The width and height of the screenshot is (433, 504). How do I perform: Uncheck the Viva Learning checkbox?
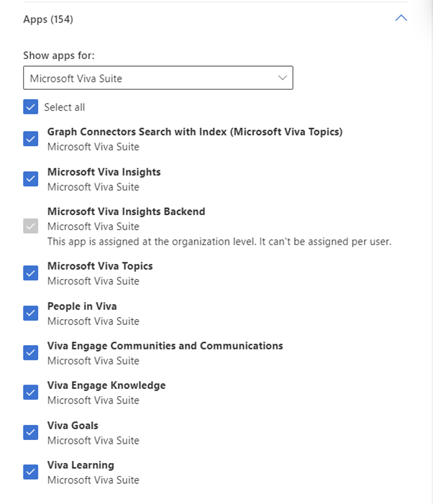tap(30, 472)
